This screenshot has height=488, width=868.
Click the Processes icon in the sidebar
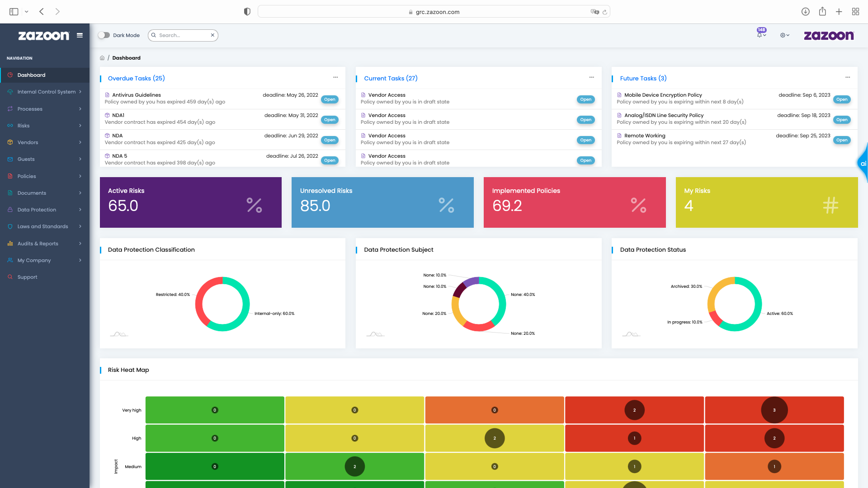tap(10, 109)
